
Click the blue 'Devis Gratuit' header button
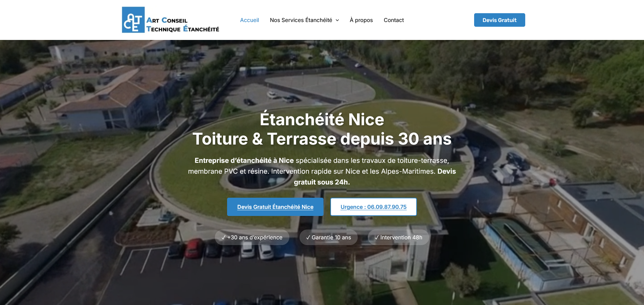499,20
